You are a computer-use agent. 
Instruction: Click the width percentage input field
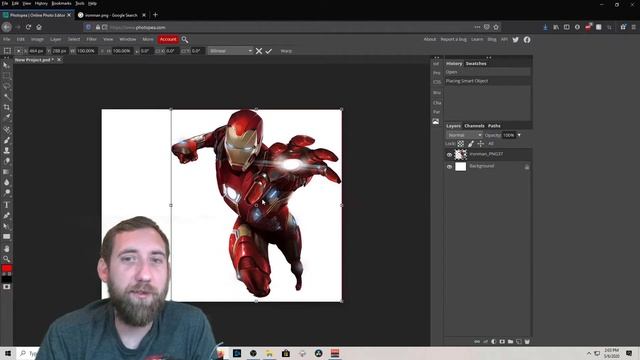pyautogui.click(x=86, y=51)
